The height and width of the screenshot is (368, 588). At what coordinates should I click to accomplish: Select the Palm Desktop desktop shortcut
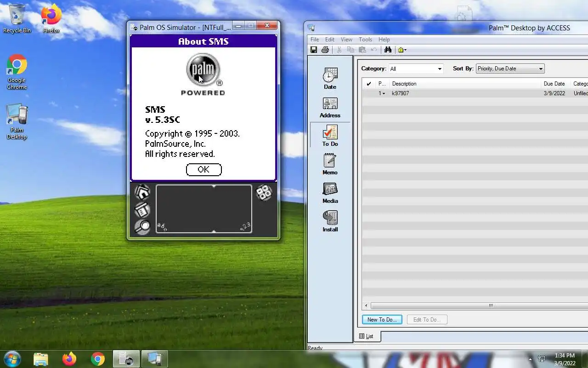[x=17, y=121]
